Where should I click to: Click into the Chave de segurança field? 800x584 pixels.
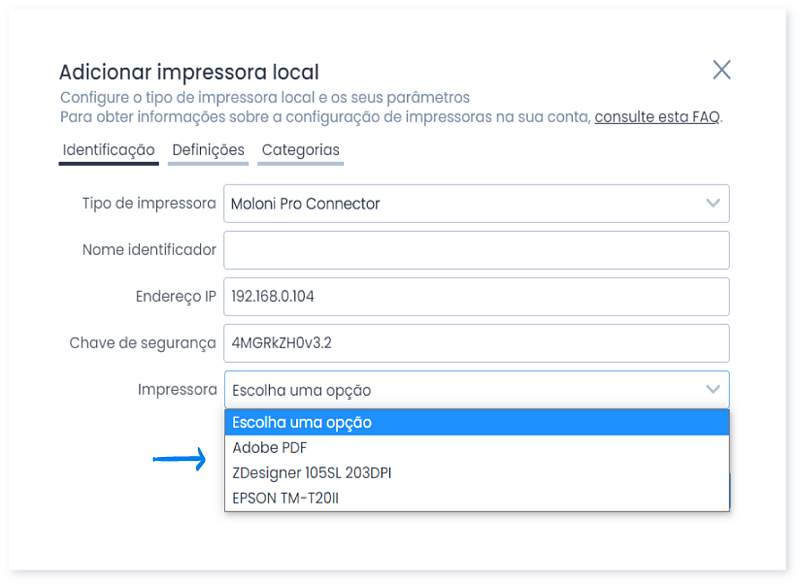(x=476, y=343)
